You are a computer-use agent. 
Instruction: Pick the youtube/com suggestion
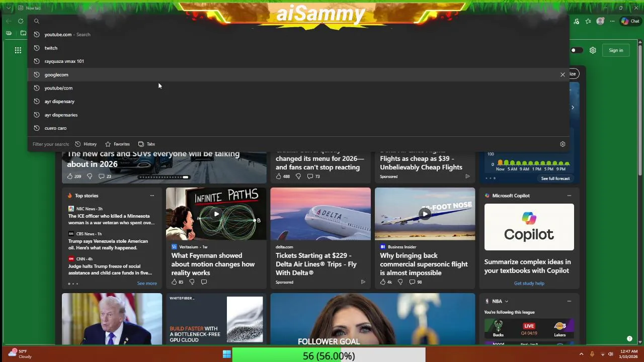(298, 88)
